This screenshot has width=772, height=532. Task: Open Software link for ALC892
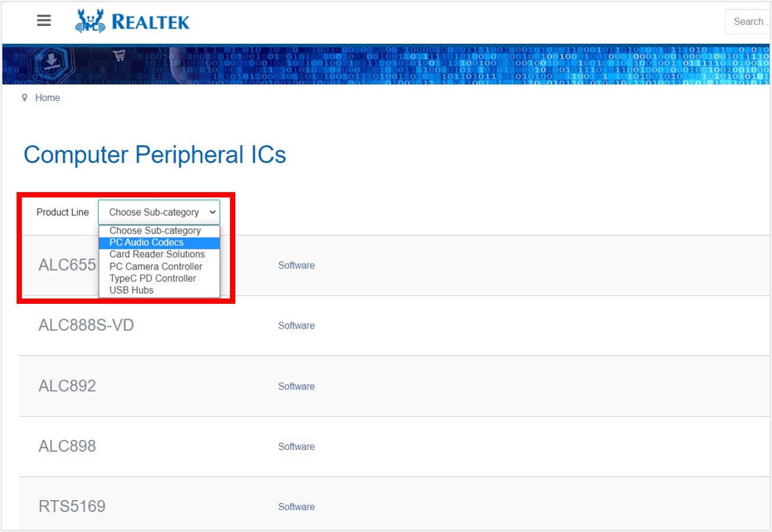[x=296, y=386]
